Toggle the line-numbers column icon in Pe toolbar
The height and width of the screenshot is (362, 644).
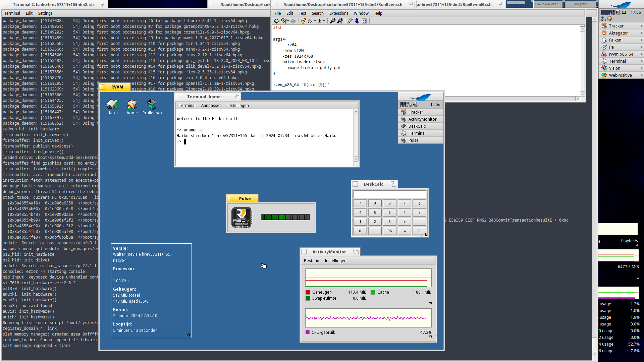(364, 21)
